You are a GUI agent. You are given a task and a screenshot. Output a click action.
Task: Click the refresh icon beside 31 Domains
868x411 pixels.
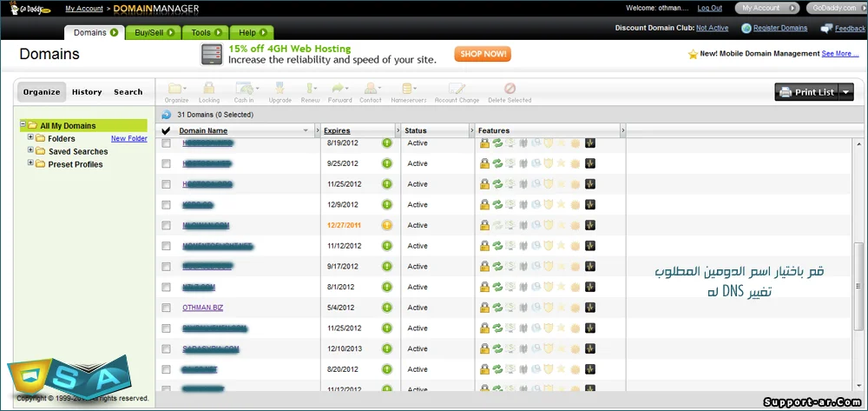167,115
